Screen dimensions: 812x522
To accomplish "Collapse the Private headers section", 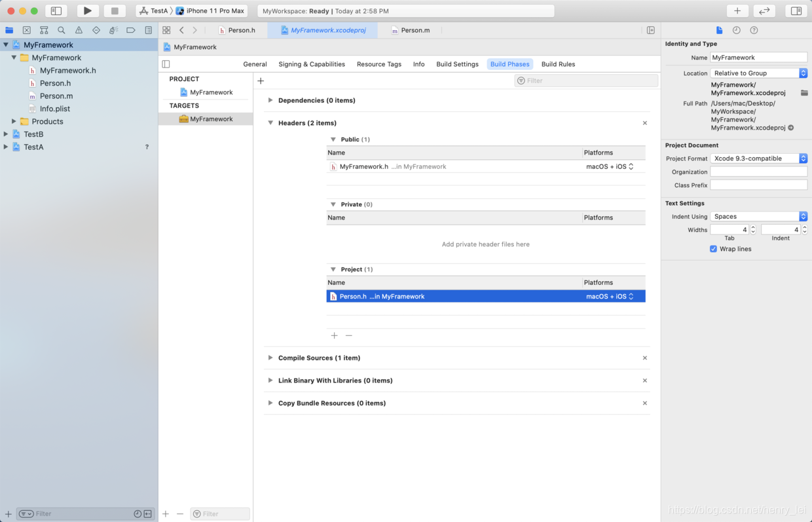I will [x=333, y=204].
